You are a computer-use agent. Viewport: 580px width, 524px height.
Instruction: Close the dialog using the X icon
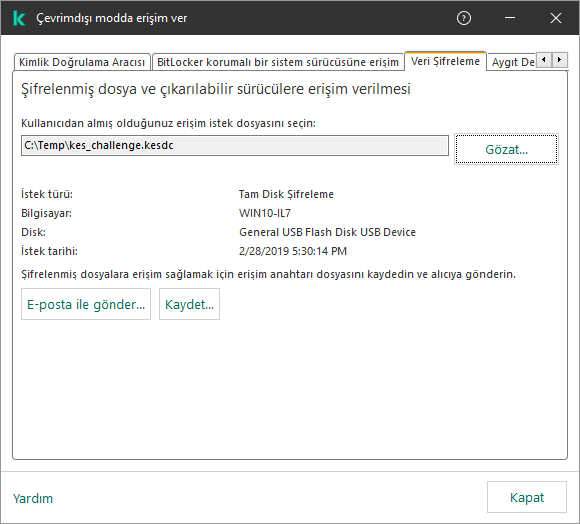[x=556, y=18]
